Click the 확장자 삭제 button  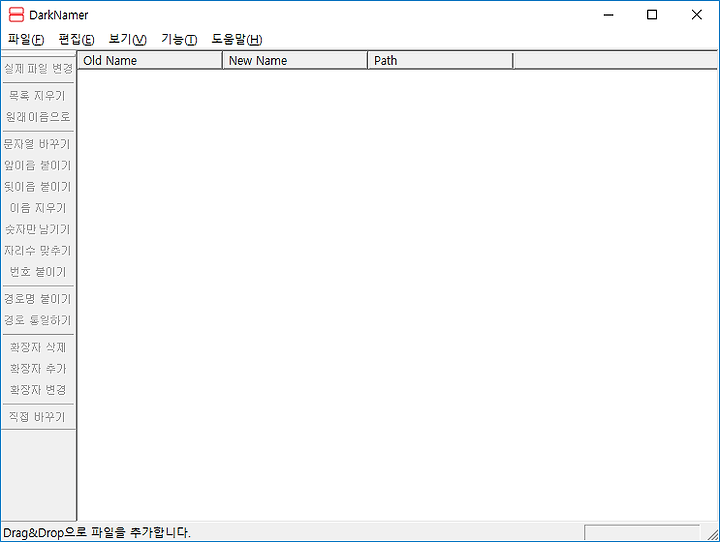(38, 347)
